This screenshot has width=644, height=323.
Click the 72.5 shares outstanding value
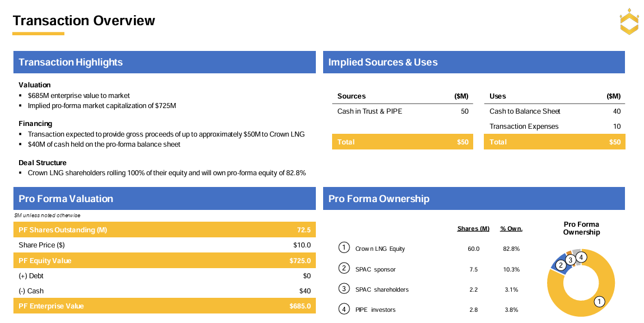[304, 230]
